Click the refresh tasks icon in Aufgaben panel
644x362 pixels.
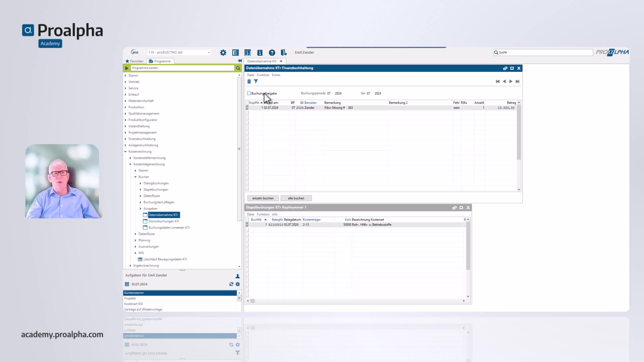tap(231, 284)
